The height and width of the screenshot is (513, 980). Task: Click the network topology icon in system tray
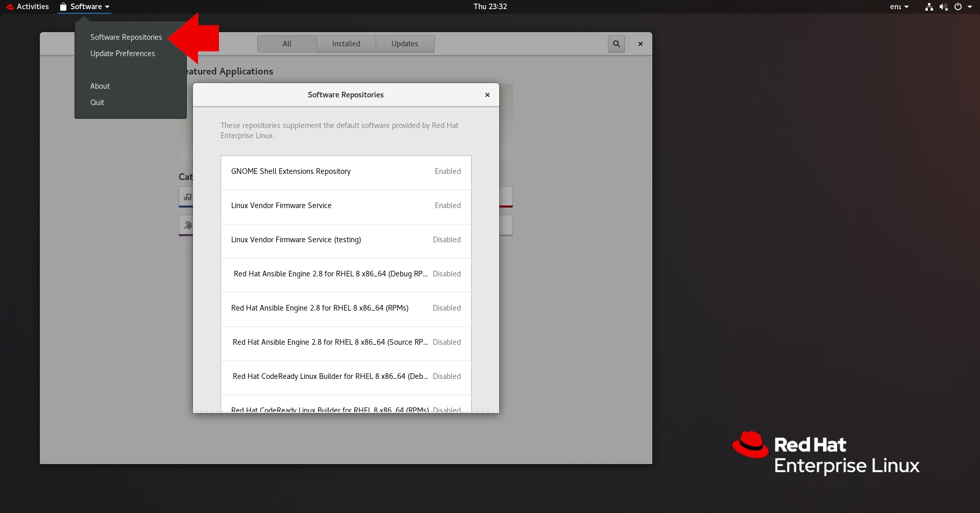pyautogui.click(x=928, y=7)
